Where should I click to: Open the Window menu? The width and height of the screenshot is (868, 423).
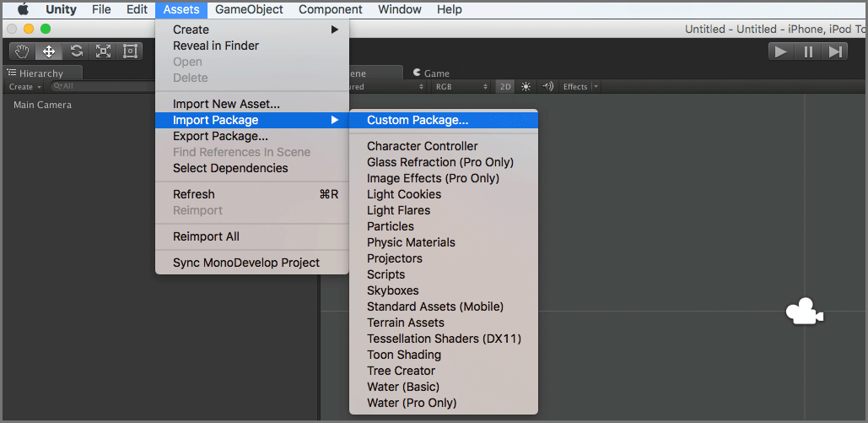pos(400,9)
